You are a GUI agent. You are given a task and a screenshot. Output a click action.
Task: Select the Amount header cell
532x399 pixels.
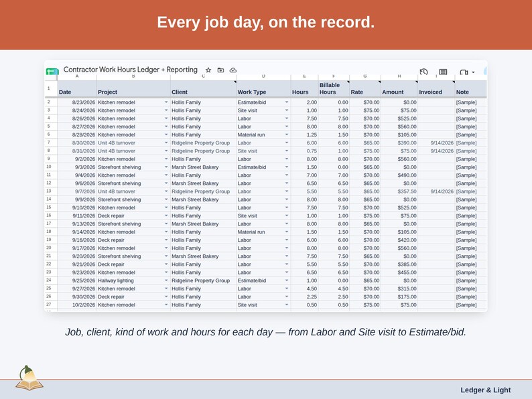pos(399,89)
